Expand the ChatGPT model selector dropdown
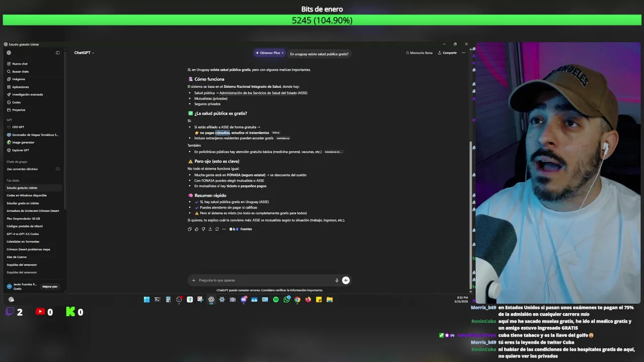Screen dimensions: 644x362 84,53
